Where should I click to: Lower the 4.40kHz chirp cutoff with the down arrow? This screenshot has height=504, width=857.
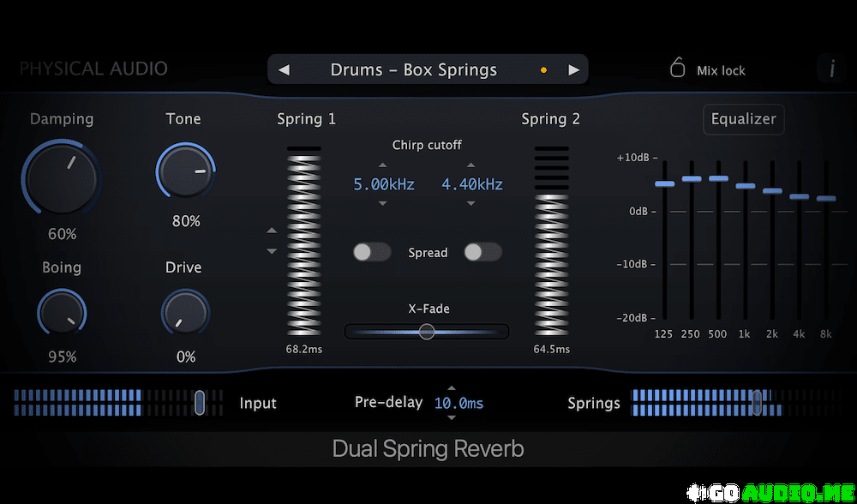coord(471,203)
